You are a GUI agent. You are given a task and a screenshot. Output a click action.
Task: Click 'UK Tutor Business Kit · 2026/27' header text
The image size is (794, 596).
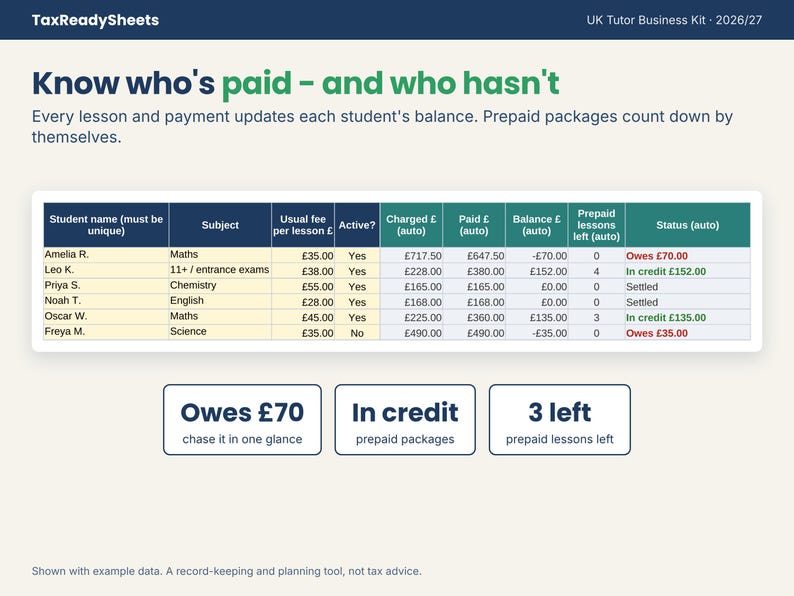click(x=674, y=20)
